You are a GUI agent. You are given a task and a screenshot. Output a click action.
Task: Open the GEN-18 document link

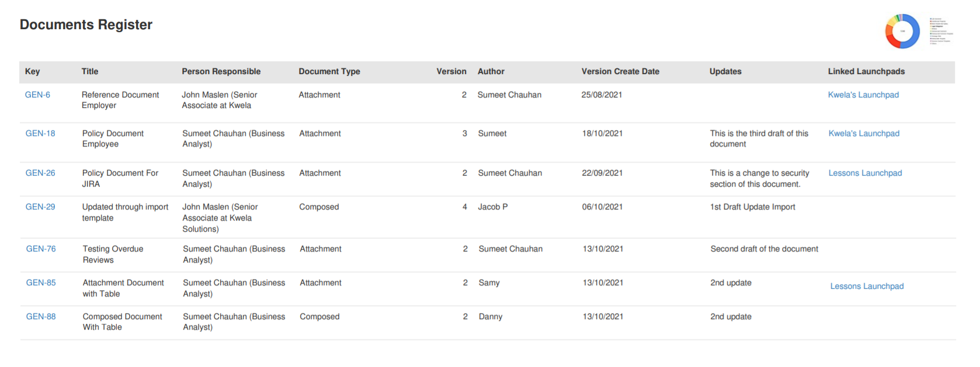pos(40,133)
